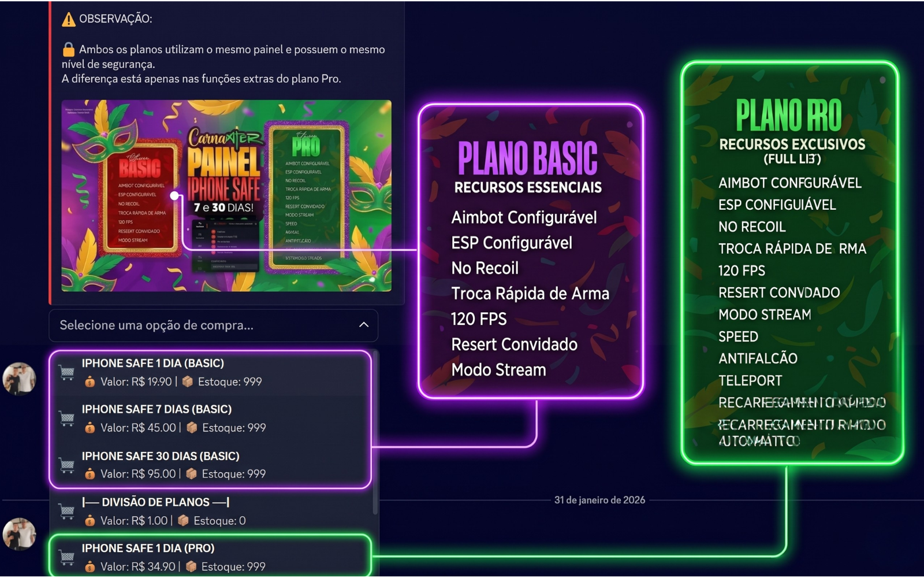
Task: Open user avatar beside 1 DIA (BASIC) row
Action: point(20,379)
